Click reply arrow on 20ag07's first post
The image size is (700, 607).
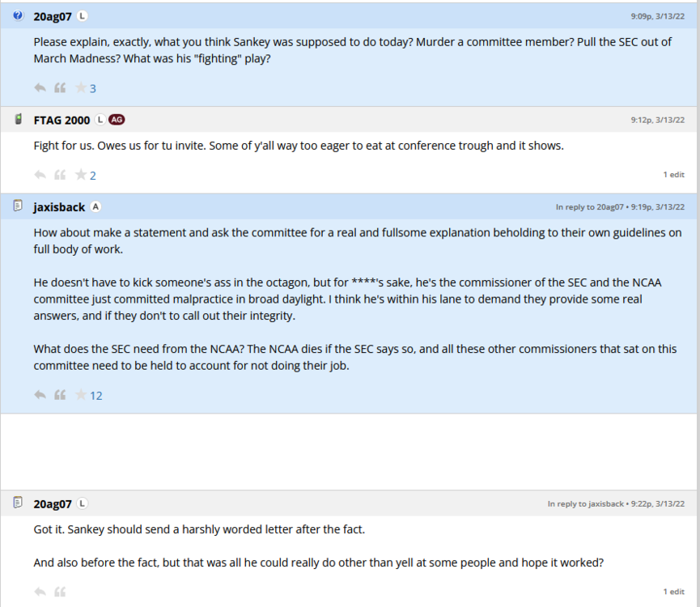40,88
